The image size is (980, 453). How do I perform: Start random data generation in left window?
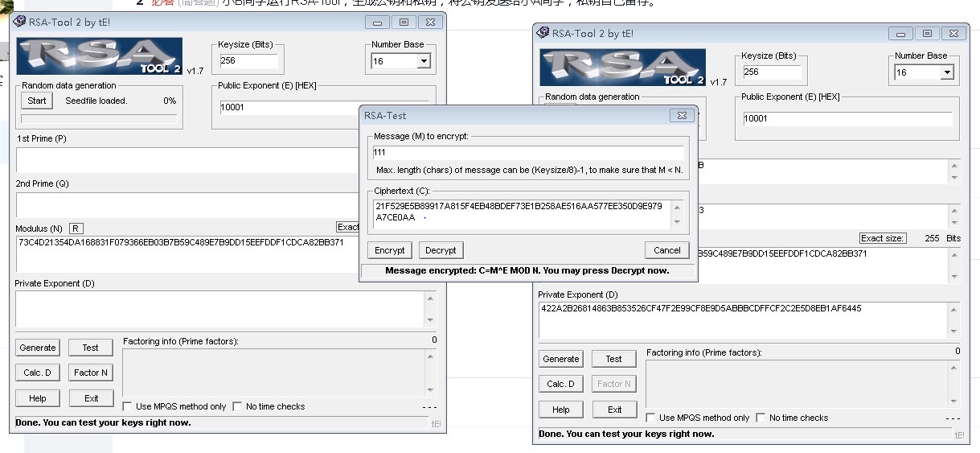coord(37,101)
